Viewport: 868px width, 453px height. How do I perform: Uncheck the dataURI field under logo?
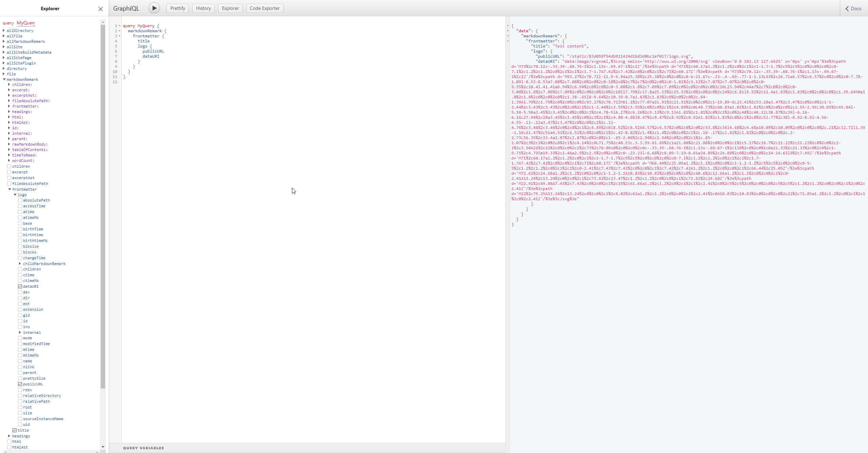click(x=20, y=286)
